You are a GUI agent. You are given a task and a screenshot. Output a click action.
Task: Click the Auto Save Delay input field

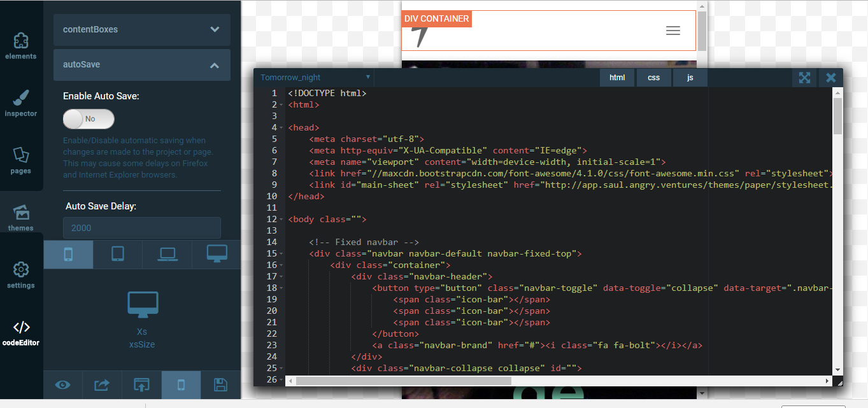pyautogui.click(x=142, y=228)
